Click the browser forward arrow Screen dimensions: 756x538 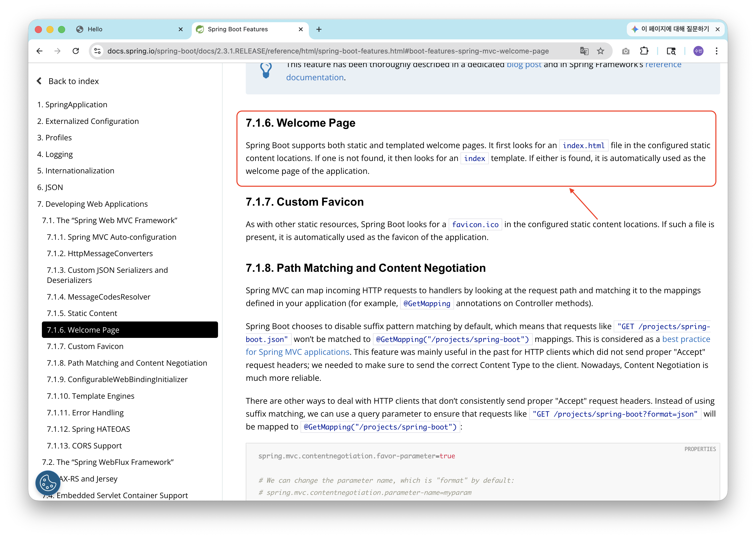pos(57,51)
